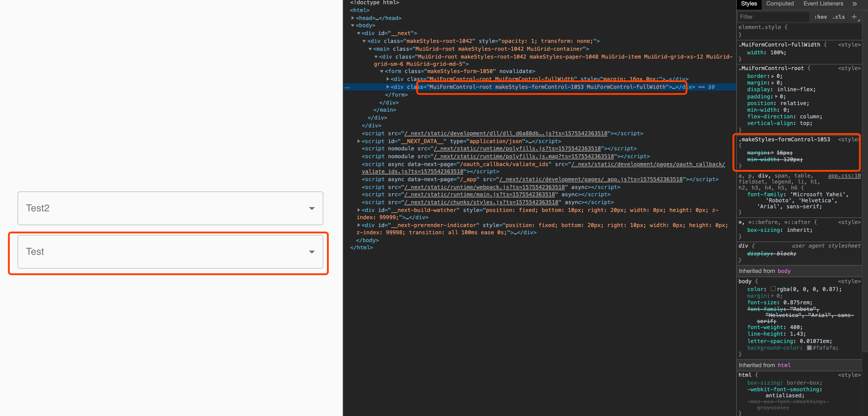Switch to the Computed tab
868x416 pixels.
pos(780,4)
